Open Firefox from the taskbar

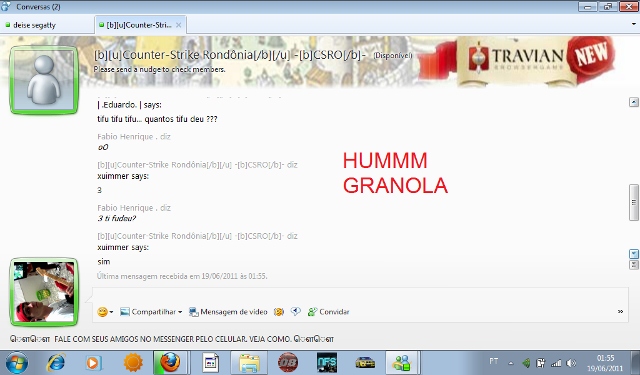click(x=170, y=362)
